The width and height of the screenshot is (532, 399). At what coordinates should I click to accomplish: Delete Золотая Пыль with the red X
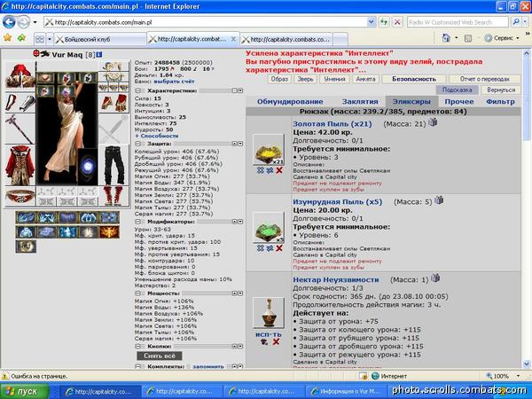click(x=279, y=170)
